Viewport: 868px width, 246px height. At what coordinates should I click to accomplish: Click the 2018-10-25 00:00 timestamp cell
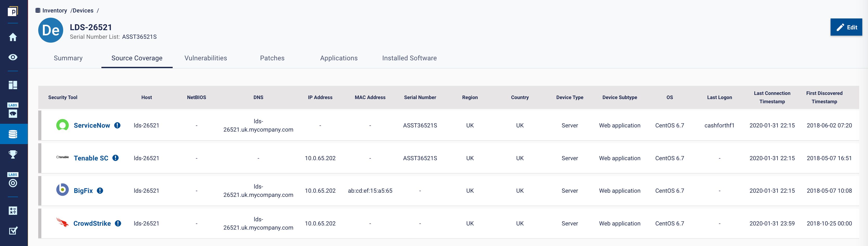pyautogui.click(x=829, y=223)
